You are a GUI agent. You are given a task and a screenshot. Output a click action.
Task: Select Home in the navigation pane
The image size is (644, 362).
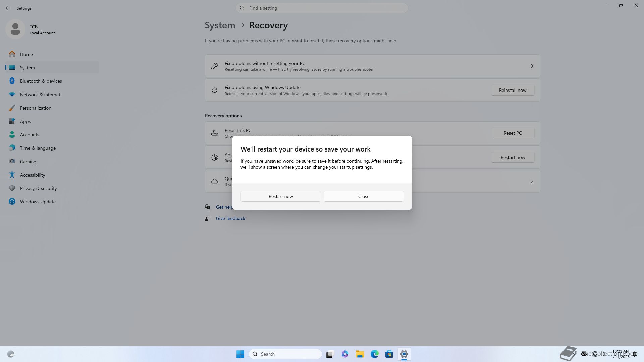click(x=26, y=54)
